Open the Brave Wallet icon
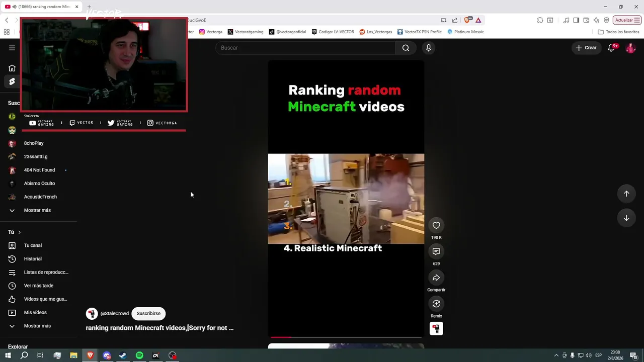Viewport: 644px width, 362px height. coord(586,20)
